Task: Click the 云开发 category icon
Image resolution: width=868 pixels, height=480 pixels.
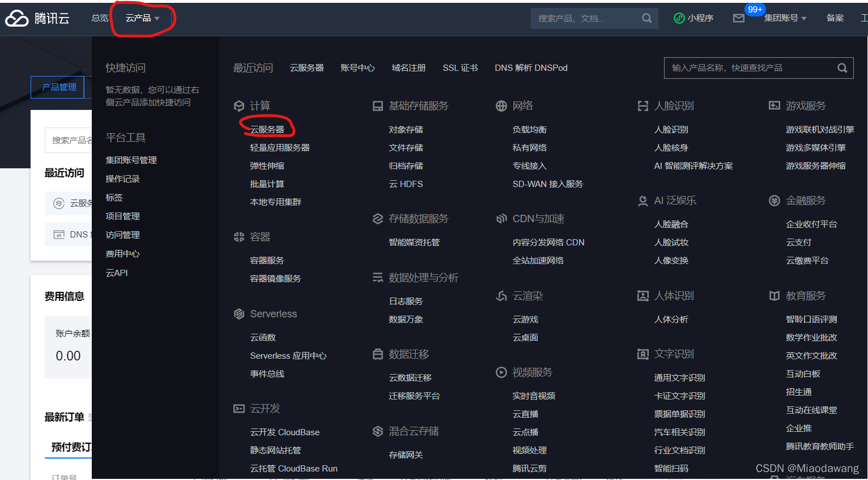Action: pyautogui.click(x=239, y=409)
